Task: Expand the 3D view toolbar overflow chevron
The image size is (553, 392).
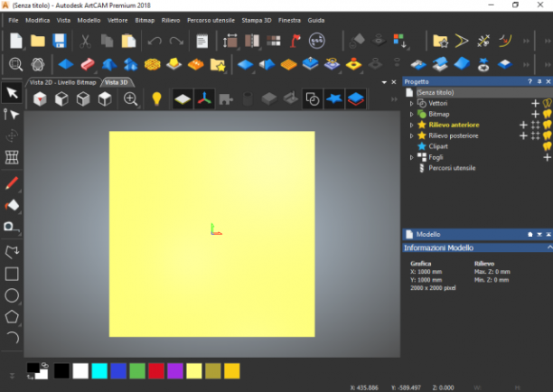Action: click(394, 99)
